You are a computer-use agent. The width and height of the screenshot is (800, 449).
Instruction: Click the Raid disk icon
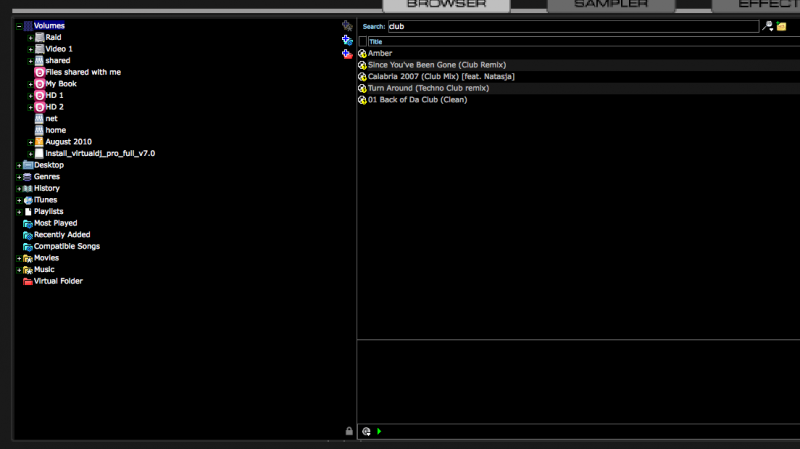[x=39, y=37]
